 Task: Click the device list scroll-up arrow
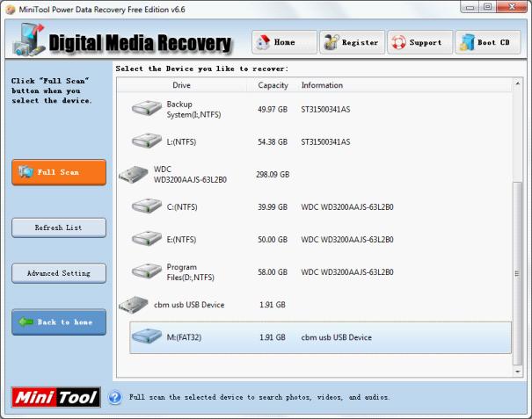(x=517, y=83)
